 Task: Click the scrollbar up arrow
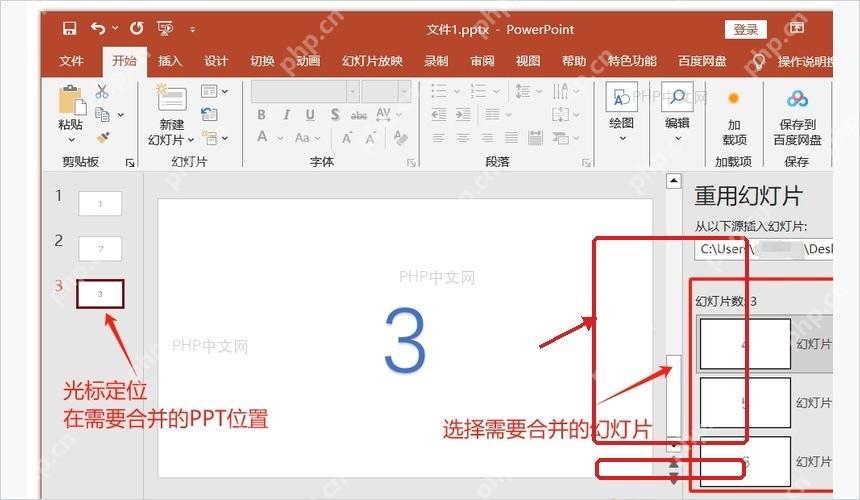click(673, 180)
